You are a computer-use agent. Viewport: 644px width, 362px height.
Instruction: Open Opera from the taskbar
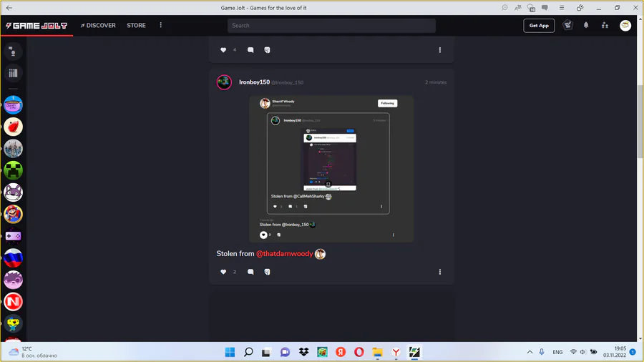click(x=359, y=352)
